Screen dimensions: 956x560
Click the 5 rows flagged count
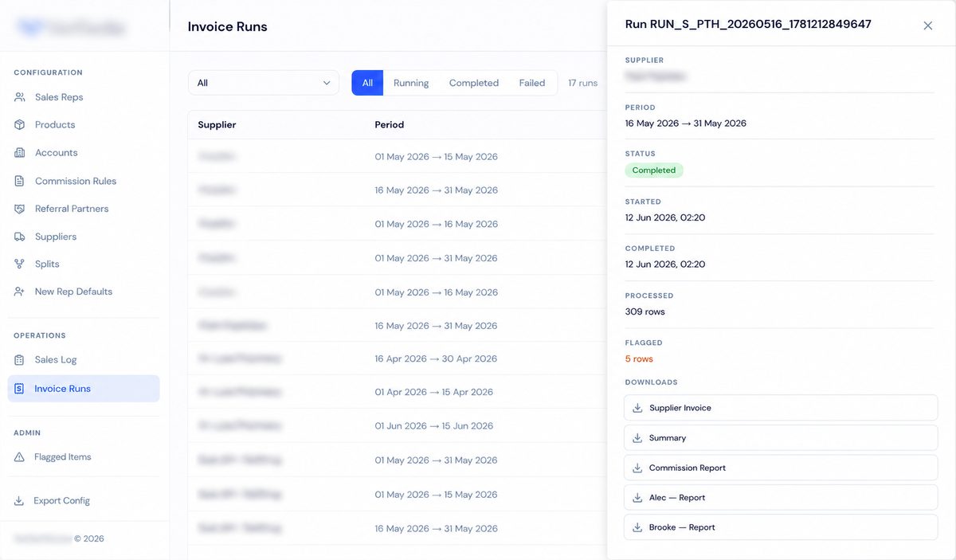[639, 359]
